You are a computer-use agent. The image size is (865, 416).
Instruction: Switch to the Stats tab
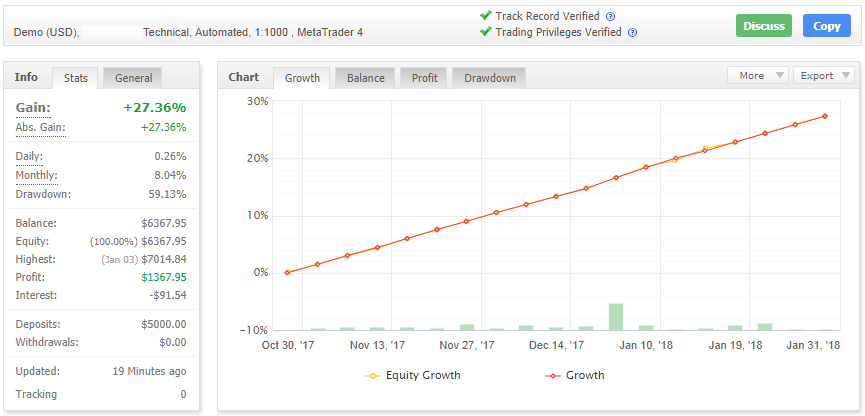[76, 78]
